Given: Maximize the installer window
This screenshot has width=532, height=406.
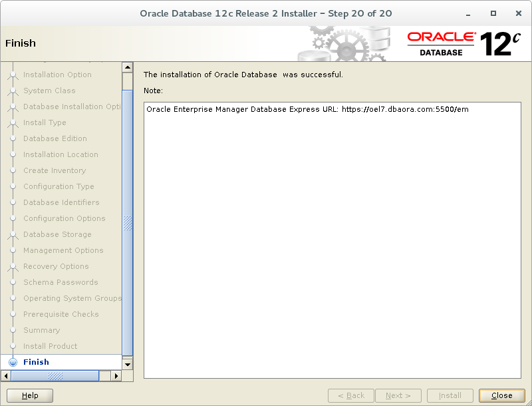Looking at the screenshot, I should (x=493, y=13).
